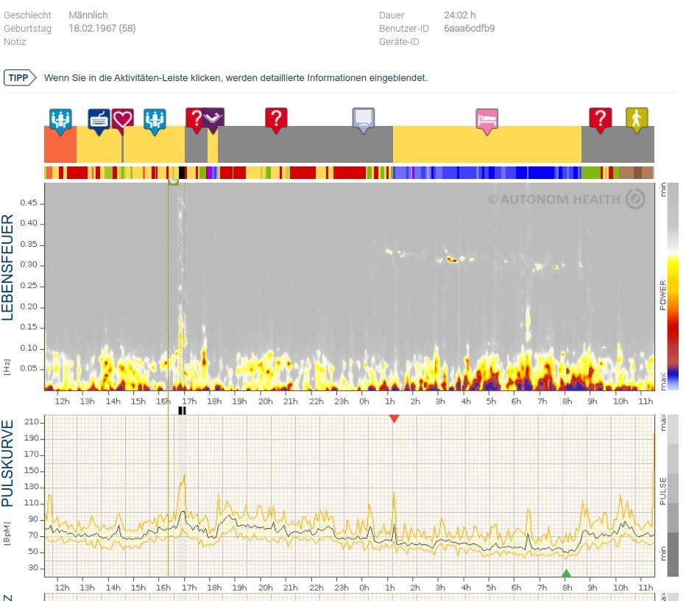Click the middle red question mark marker
Viewport: 700px width, 601px height.
(276, 118)
